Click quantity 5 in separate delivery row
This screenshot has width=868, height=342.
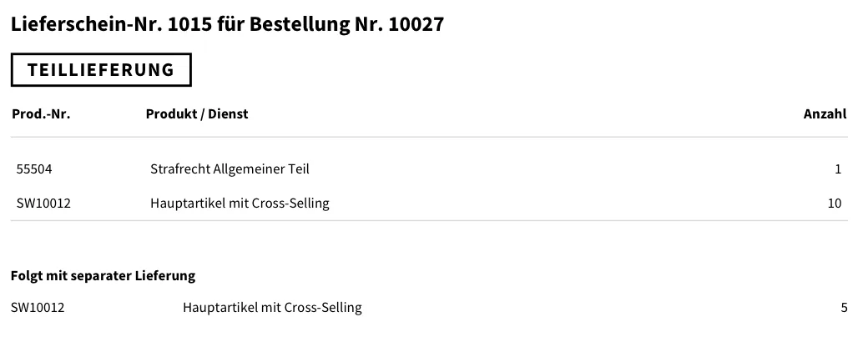click(x=844, y=308)
